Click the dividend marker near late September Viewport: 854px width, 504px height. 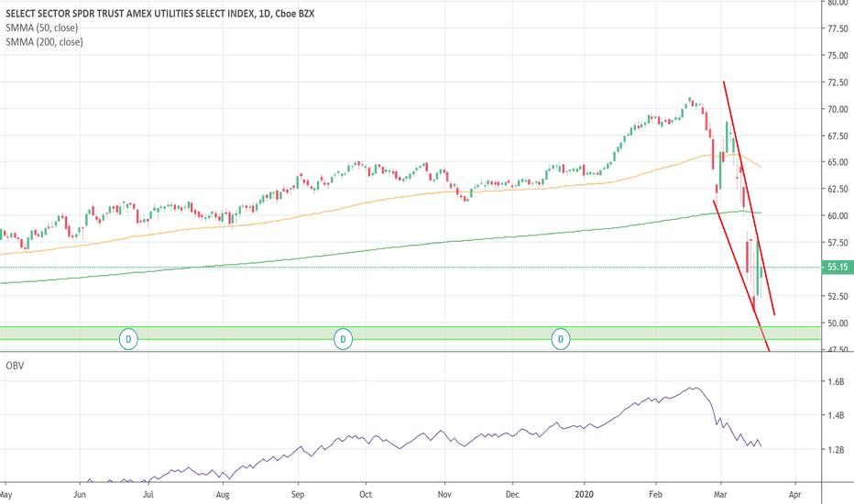pyautogui.click(x=343, y=339)
